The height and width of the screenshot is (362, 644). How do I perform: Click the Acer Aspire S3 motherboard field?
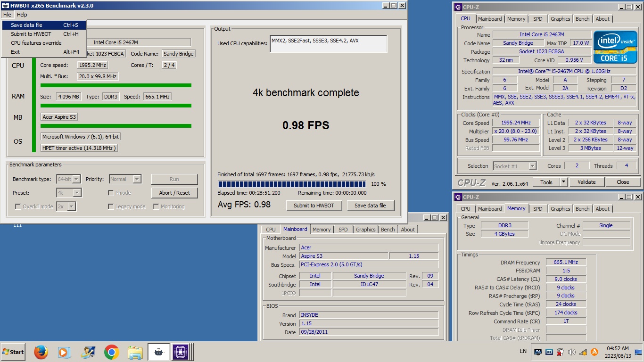point(59,117)
